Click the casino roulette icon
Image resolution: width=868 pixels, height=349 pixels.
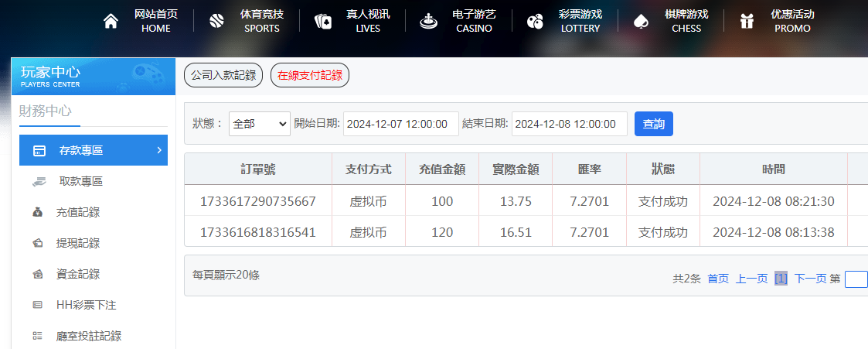[x=427, y=22]
